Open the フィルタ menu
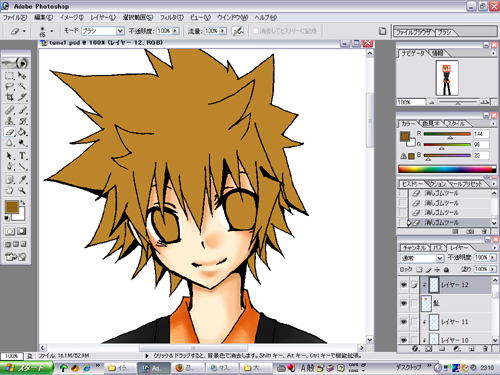Image resolution: width=500 pixels, height=375 pixels. tap(172, 18)
